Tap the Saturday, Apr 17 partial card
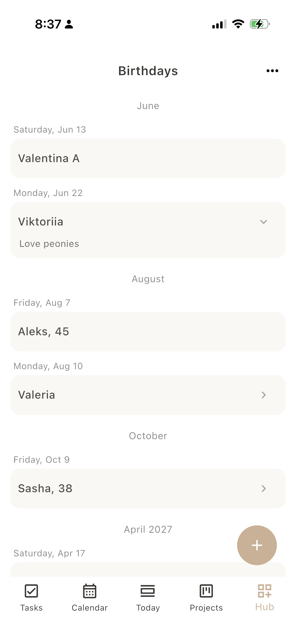296x644 pixels. click(148, 570)
